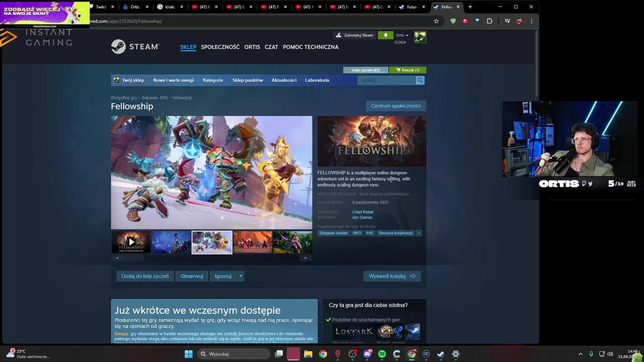This screenshot has width=644, height=362.
Task: Click the Gatunek: RPG breadcrumb link
Action: pyautogui.click(x=154, y=98)
